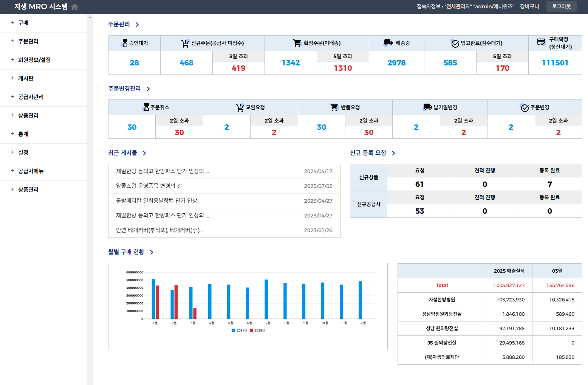Click the hourglass icon for 승인대기
This screenshot has height=385, width=588.
125,43
